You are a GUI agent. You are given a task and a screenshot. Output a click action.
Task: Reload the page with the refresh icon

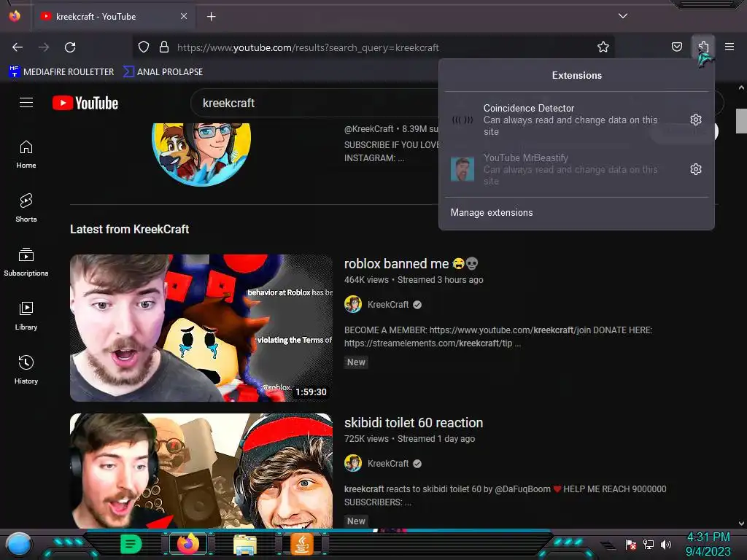(x=70, y=47)
